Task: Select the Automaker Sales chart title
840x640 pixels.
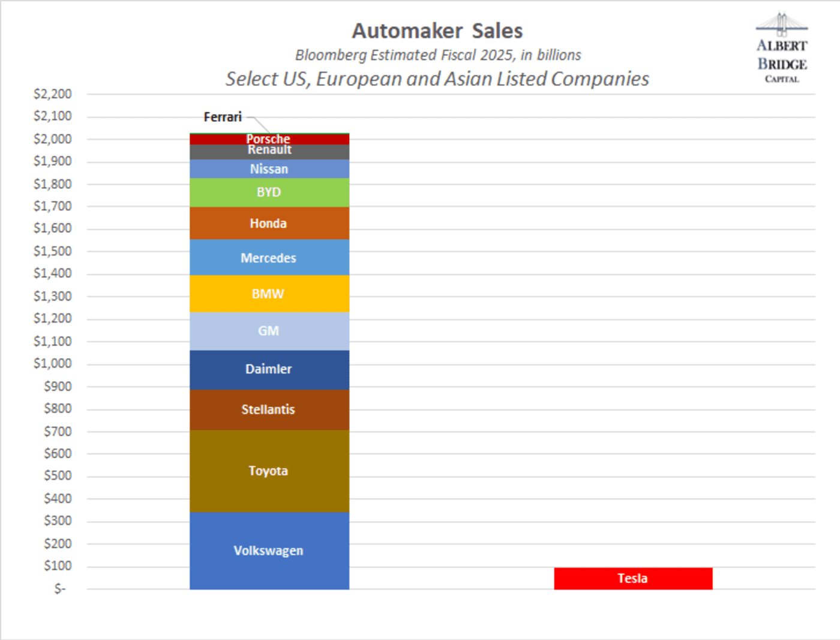Action: tap(437, 31)
